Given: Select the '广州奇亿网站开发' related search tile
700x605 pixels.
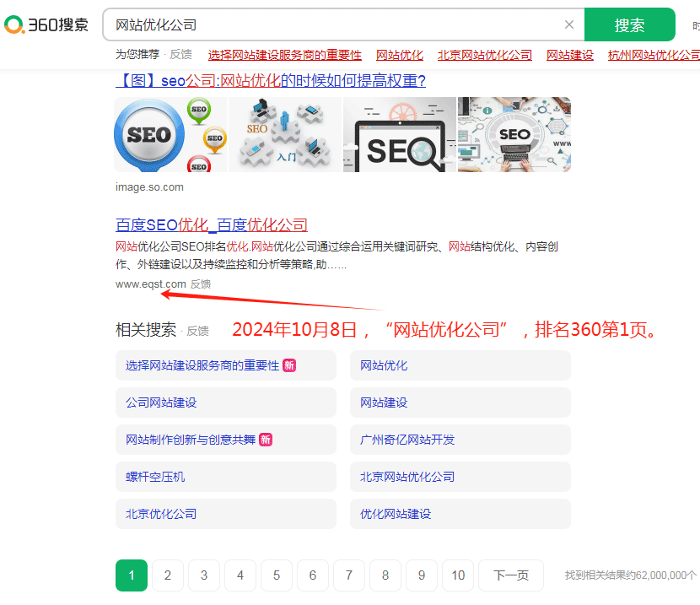Looking at the screenshot, I should click(x=460, y=440).
